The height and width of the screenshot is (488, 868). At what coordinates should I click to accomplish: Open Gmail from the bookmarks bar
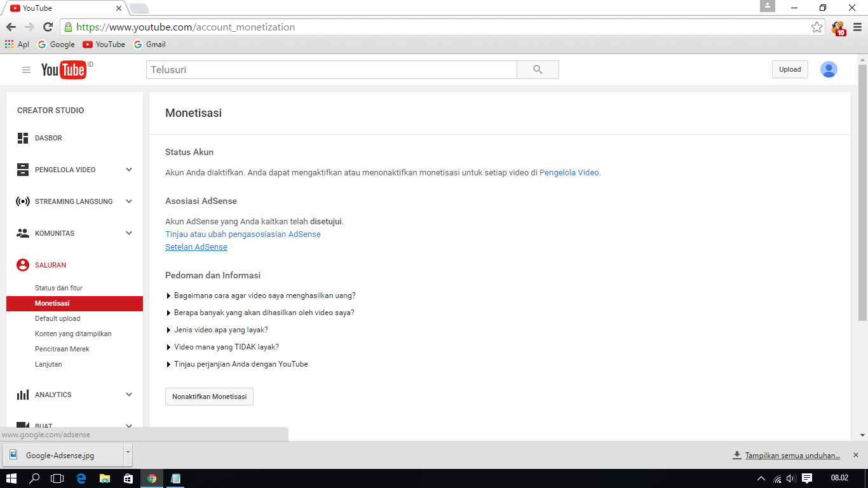(x=149, y=44)
